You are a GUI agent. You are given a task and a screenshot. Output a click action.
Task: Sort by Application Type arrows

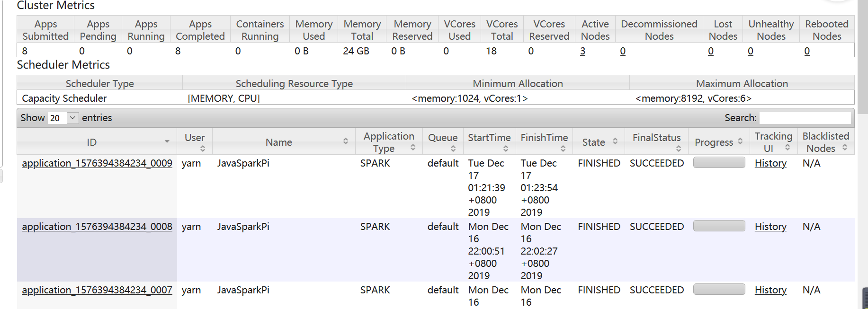tap(413, 148)
